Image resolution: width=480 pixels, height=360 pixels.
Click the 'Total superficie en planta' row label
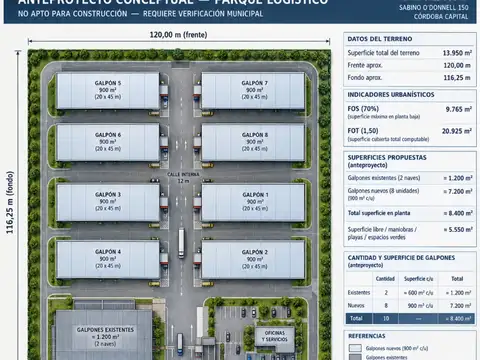pos(379,213)
